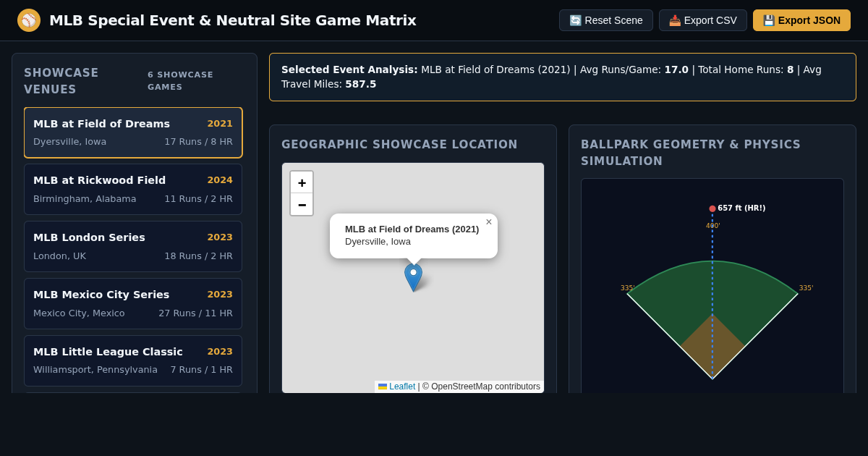Click the 657 ft home run ball marker
This screenshot has width=868, height=456.
712,208
